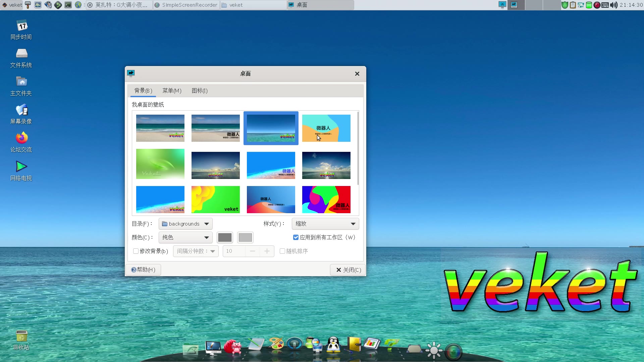Expand the 目录 (Directory) backgrounds dropdown
The height and width of the screenshot is (362, 644).
tap(206, 224)
